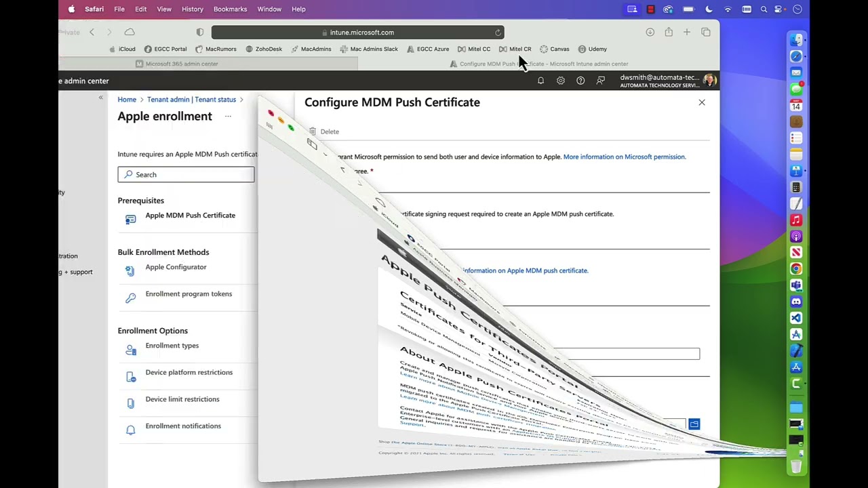This screenshot has width=868, height=488.
Task: Open Microsoft Teams from the Dock
Action: pyautogui.click(x=796, y=285)
